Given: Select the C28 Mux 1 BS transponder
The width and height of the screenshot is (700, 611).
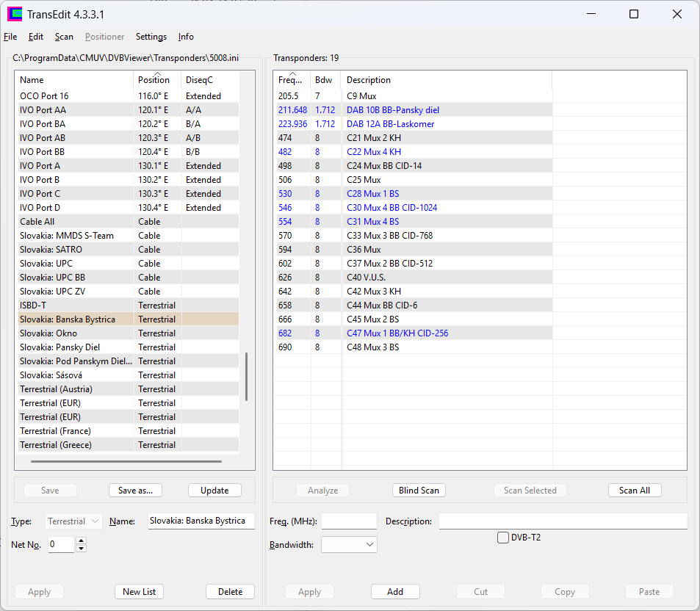Looking at the screenshot, I should click(372, 194).
